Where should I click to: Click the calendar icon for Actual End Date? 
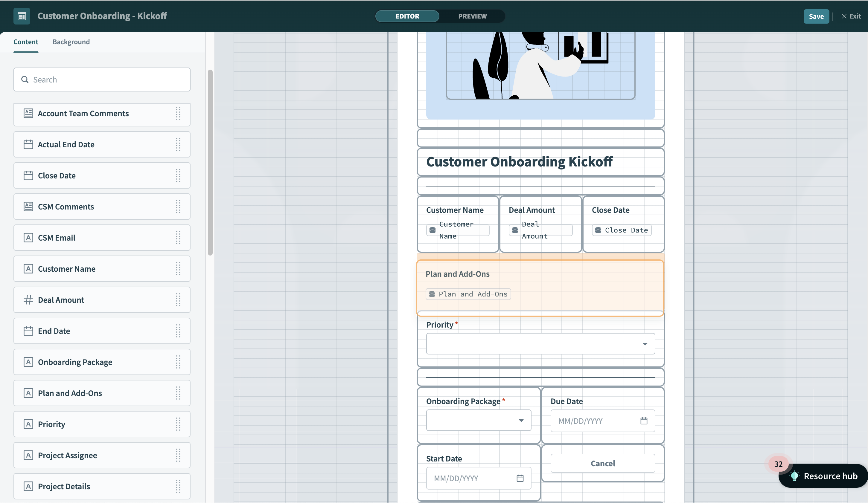tap(28, 145)
